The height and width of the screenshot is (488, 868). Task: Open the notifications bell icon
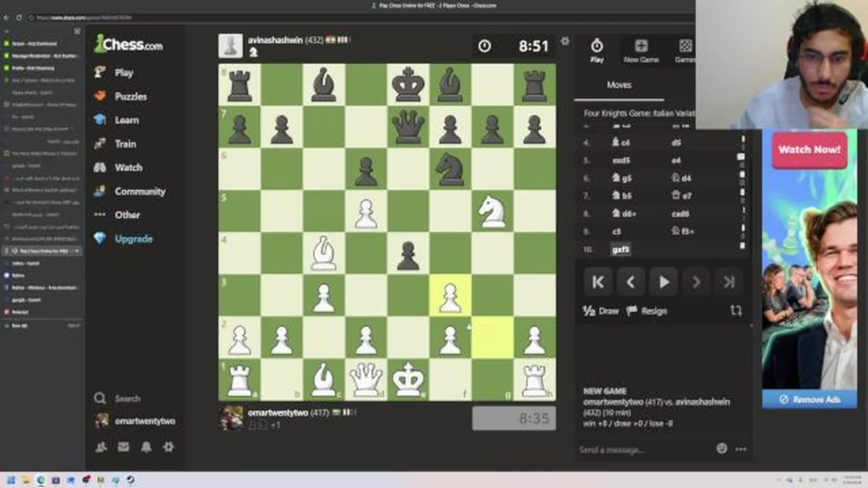pos(146,447)
